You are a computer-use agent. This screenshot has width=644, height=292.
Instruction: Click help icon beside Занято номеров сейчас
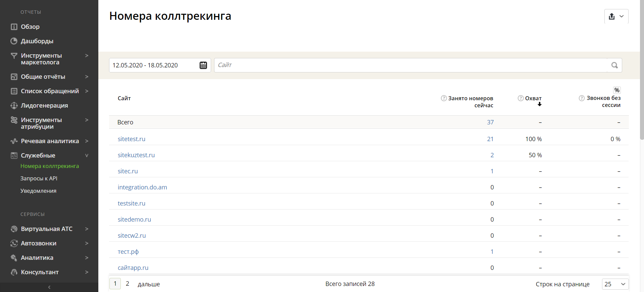[x=444, y=98]
